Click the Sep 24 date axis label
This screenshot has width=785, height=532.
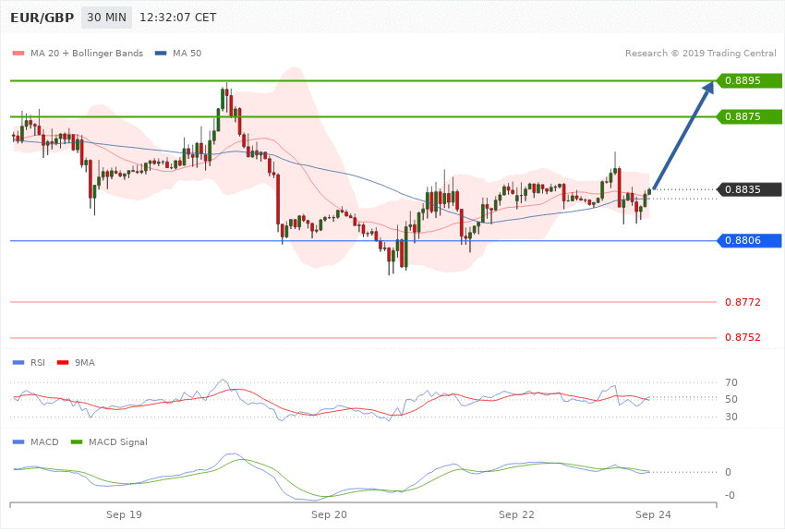click(x=653, y=514)
